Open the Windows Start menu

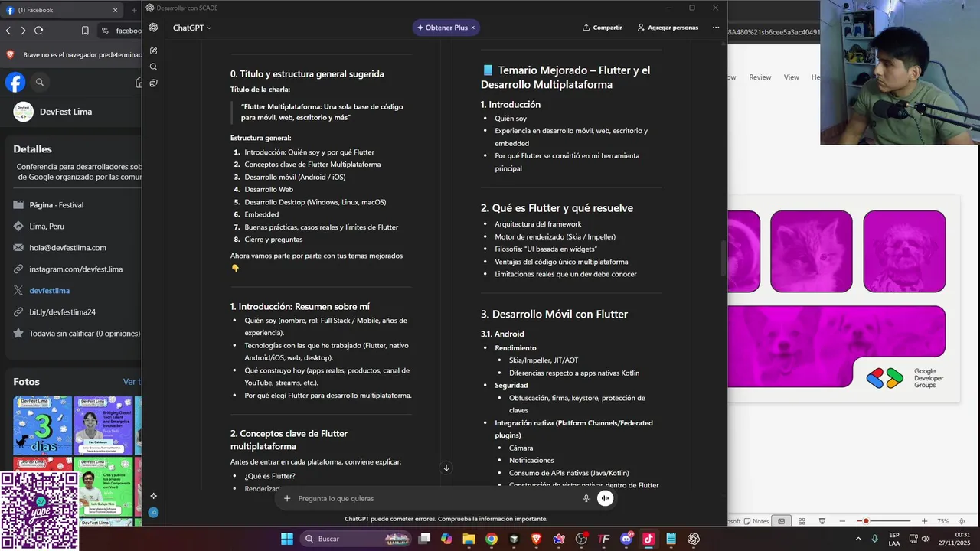(x=287, y=539)
